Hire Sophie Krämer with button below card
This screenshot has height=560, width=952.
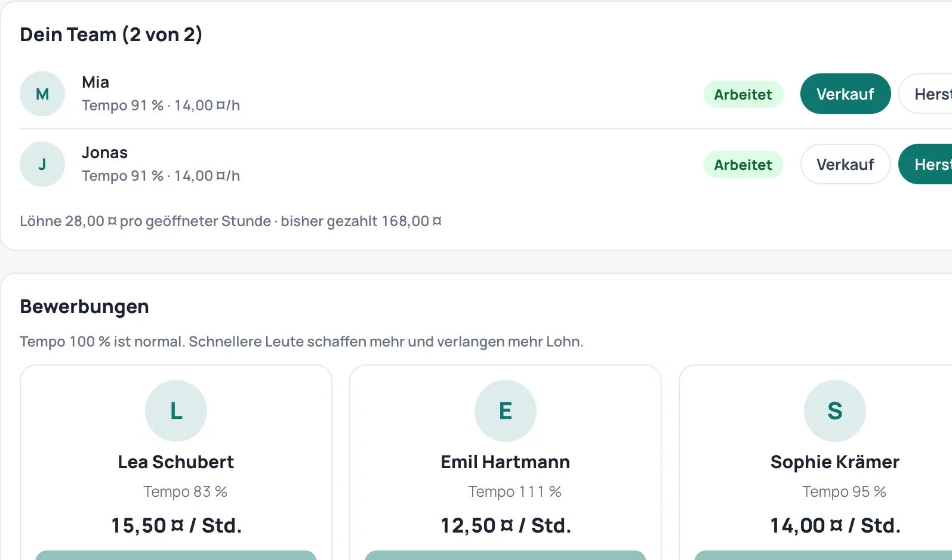[x=824, y=555]
